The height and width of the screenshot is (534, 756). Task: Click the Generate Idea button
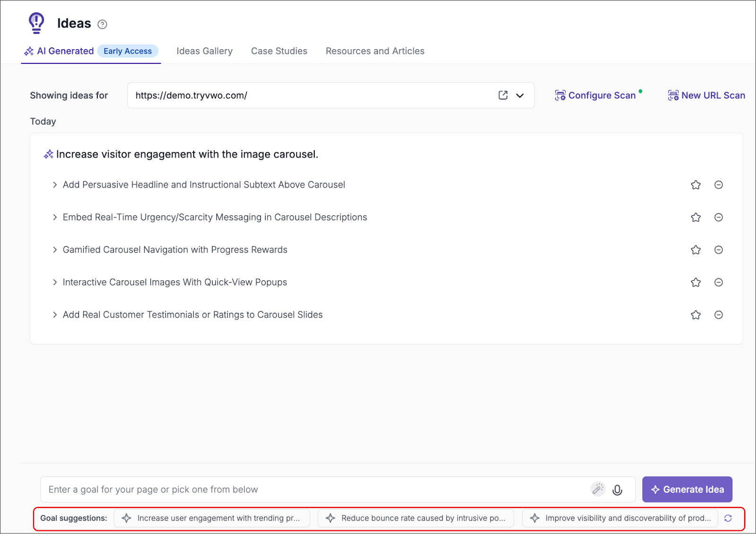pyautogui.click(x=687, y=490)
